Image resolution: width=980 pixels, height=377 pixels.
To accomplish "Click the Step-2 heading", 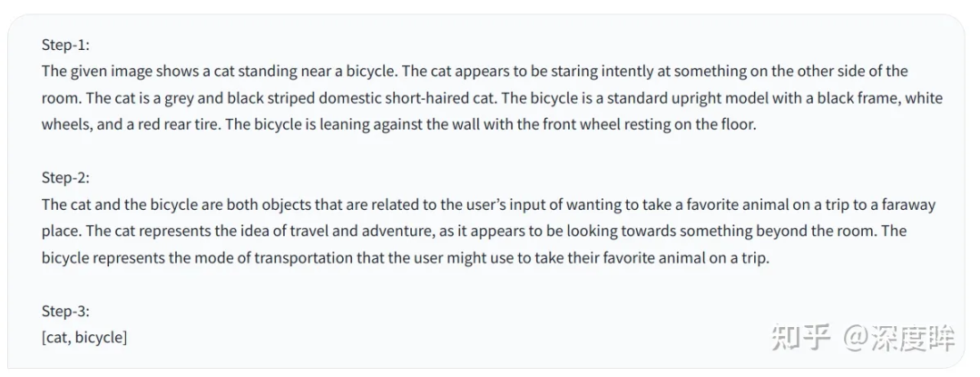I will (66, 177).
